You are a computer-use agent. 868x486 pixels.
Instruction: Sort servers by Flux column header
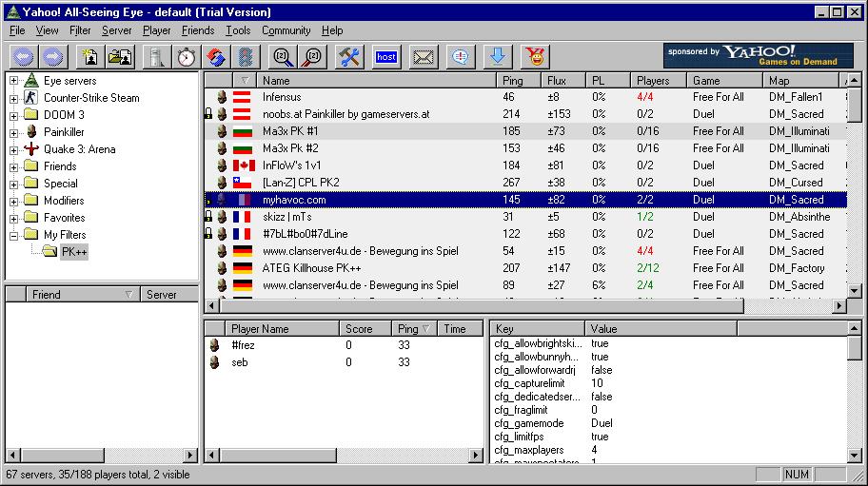tap(563, 81)
